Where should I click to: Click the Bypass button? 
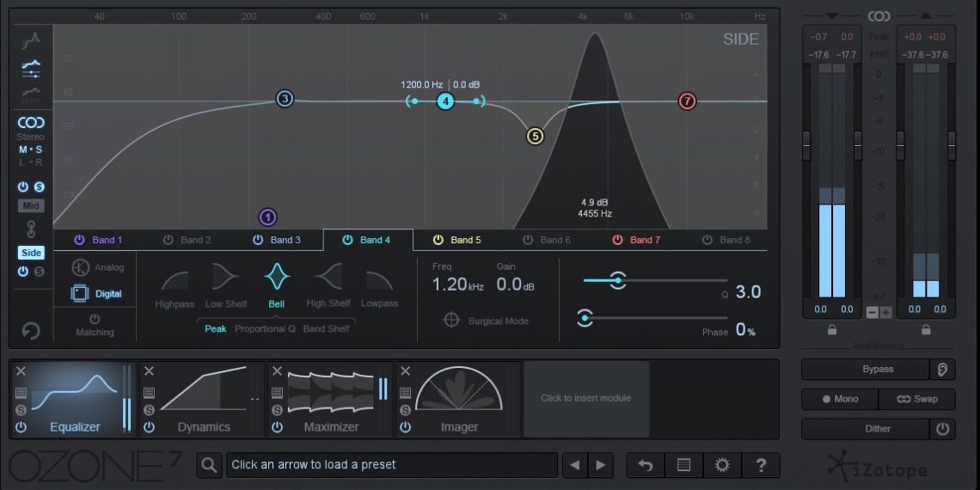[866, 370]
